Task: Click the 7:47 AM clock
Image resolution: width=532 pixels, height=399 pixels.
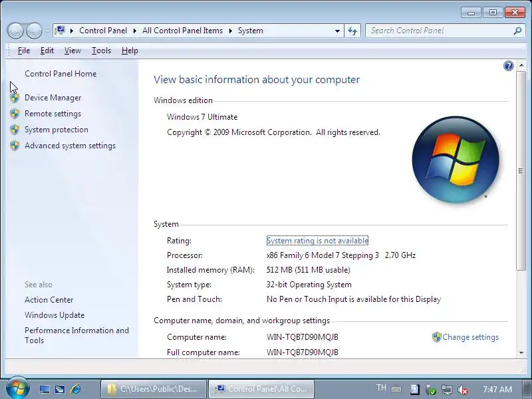Action: (497, 389)
